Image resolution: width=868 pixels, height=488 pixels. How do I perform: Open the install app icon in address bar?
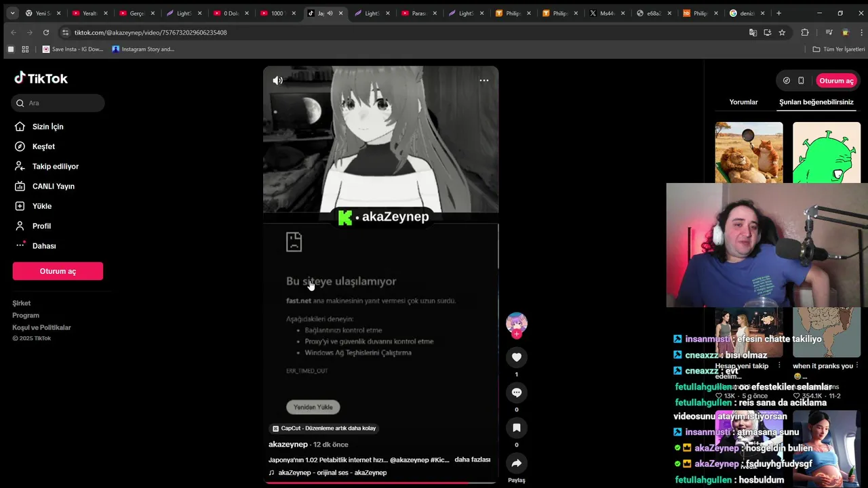(x=767, y=33)
